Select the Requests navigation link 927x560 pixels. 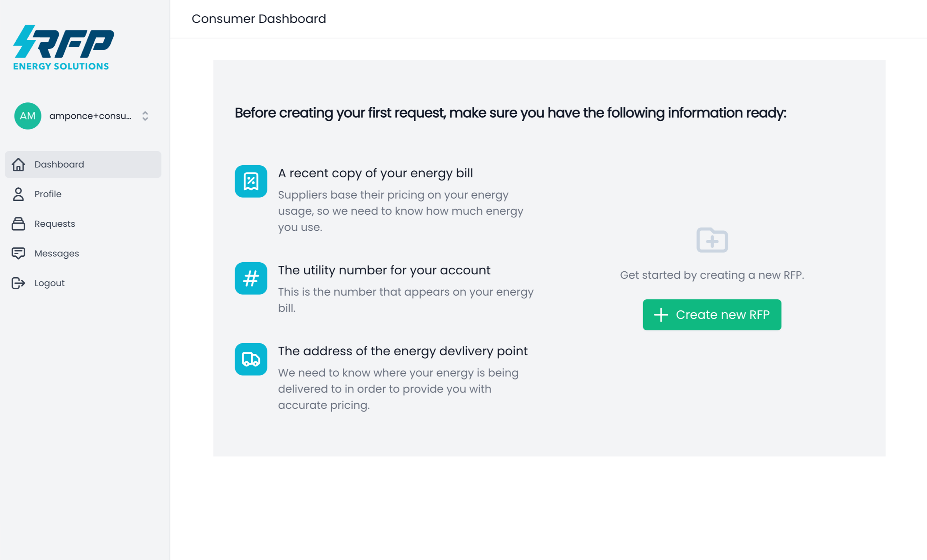[54, 224]
